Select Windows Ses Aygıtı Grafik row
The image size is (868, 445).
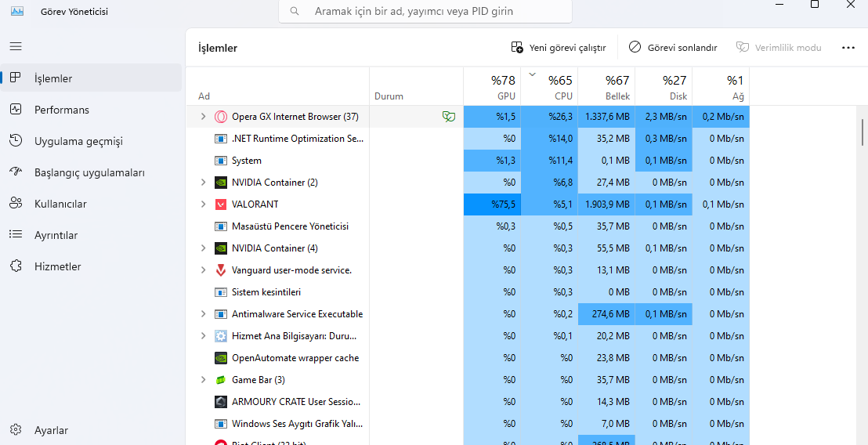(468, 423)
